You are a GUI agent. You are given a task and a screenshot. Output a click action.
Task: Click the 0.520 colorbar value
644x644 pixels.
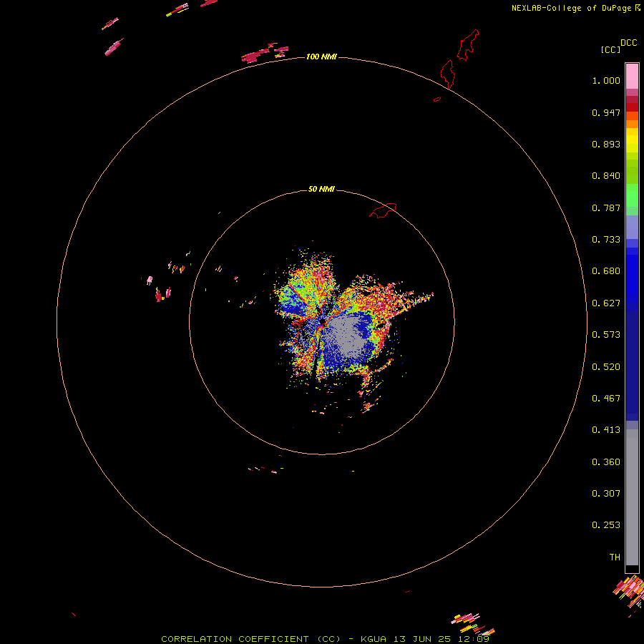coord(606,367)
